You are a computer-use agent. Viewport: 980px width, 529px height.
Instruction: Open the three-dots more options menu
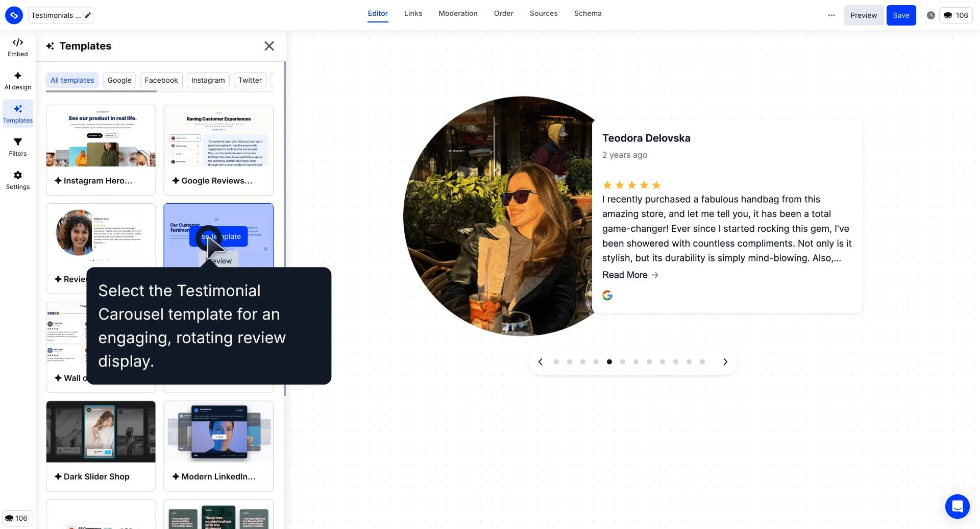[x=831, y=15]
